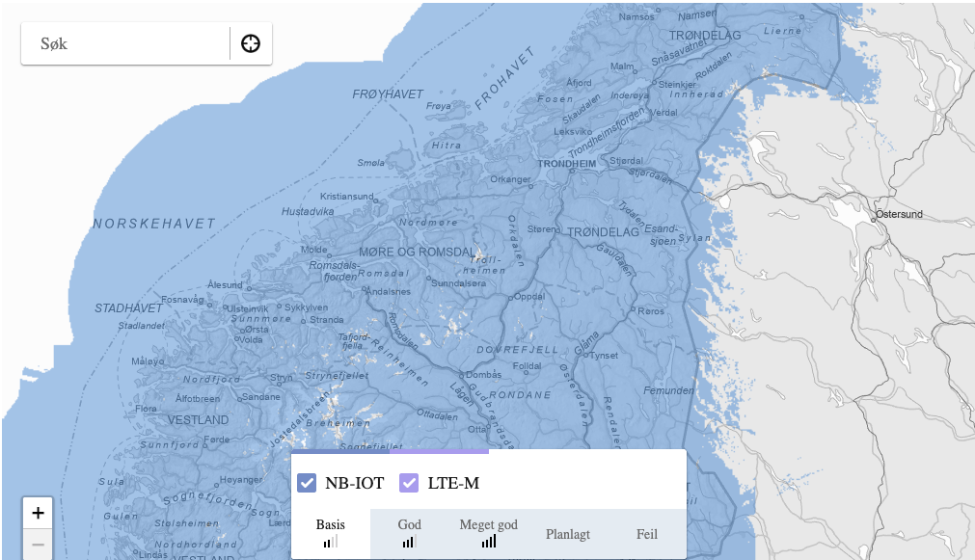Click the VESTLAND region label
Image resolution: width=975 pixels, height=560 pixels.
pos(198,420)
